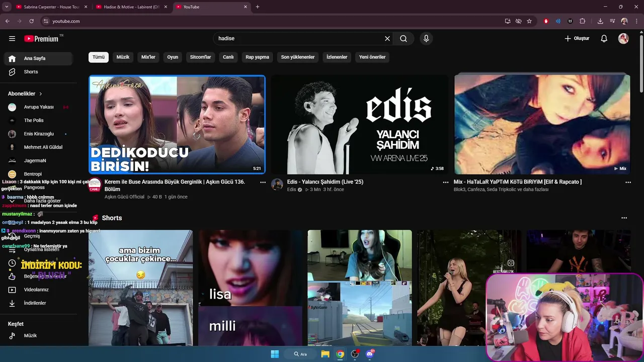Close the Sabrina Carpenter browser tab
Viewport: 644px width, 362px height.
point(86,7)
